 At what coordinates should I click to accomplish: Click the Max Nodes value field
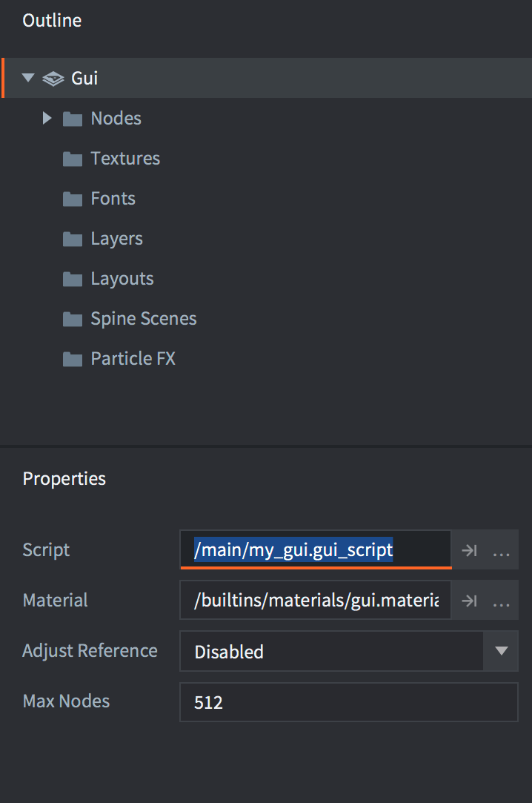(348, 702)
